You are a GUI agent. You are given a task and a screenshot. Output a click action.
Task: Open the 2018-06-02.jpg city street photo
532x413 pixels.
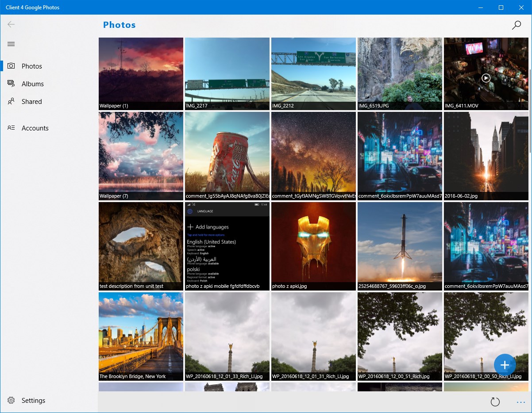pos(486,156)
